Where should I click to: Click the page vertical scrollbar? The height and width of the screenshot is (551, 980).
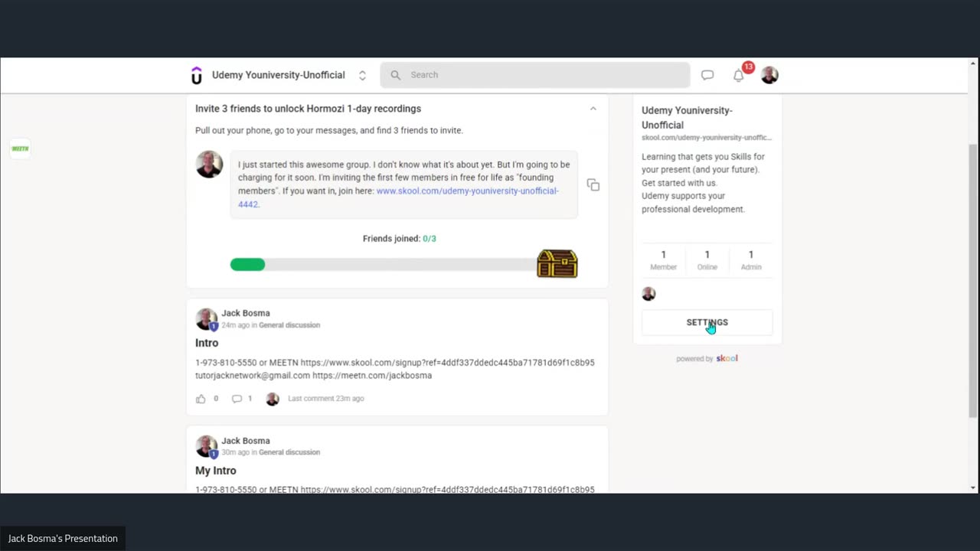click(x=973, y=281)
